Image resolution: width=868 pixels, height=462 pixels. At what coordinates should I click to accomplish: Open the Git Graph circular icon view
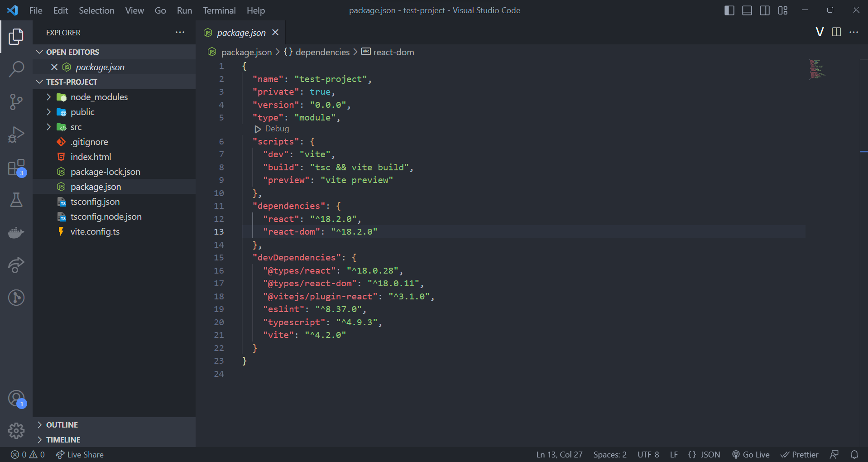(16, 298)
